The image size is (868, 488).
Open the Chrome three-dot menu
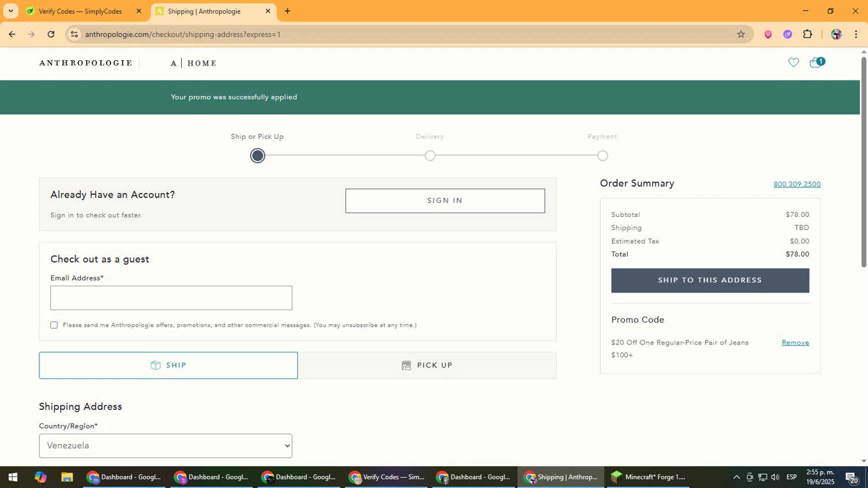click(856, 34)
